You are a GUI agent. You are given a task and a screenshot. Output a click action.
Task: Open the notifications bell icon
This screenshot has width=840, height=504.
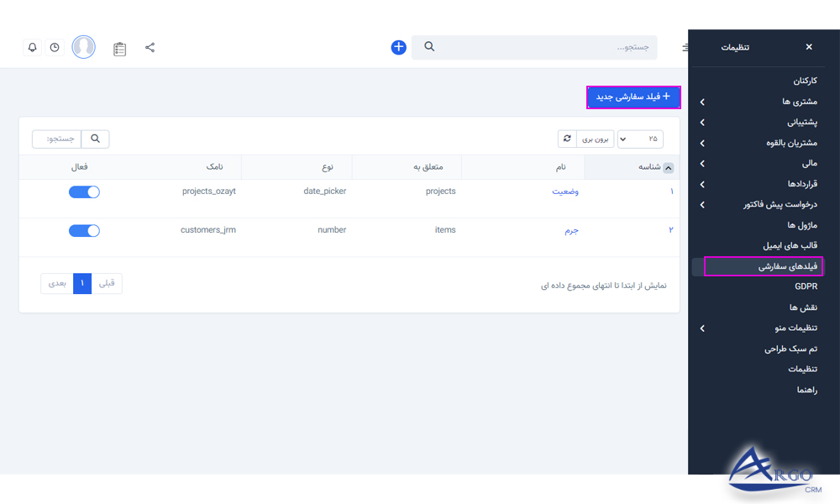(x=32, y=47)
